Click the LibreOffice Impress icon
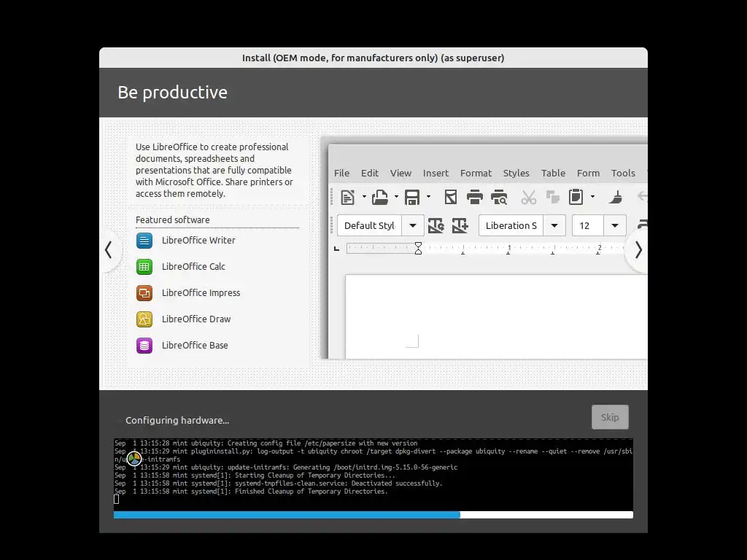 [144, 293]
